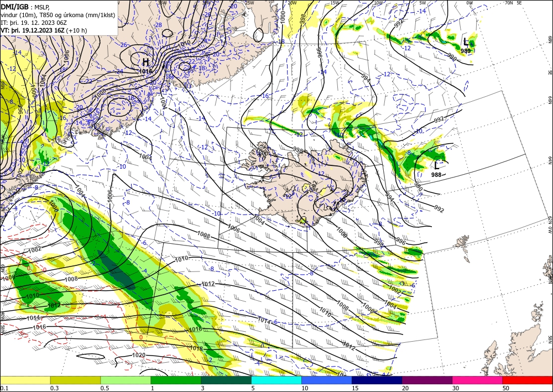Click the blue 10–15 legend color
Viewport: 553px width, 392px height.
tap(327, 380)
